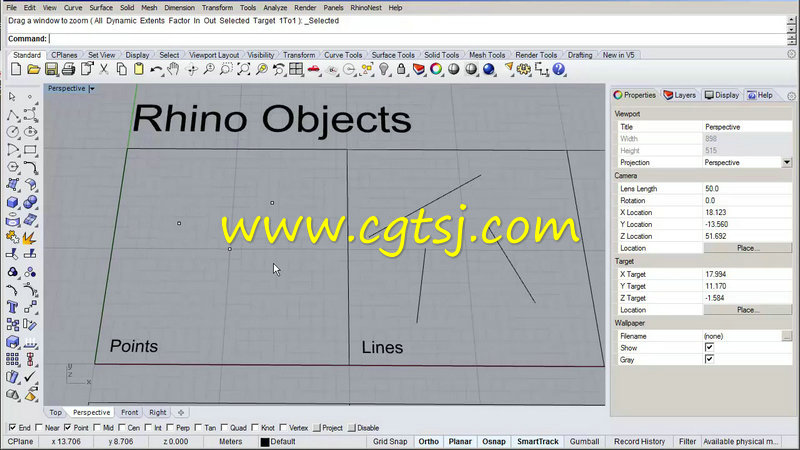Toggle the End osnap checkbox

pyautogui.click(x=12, y=428)
